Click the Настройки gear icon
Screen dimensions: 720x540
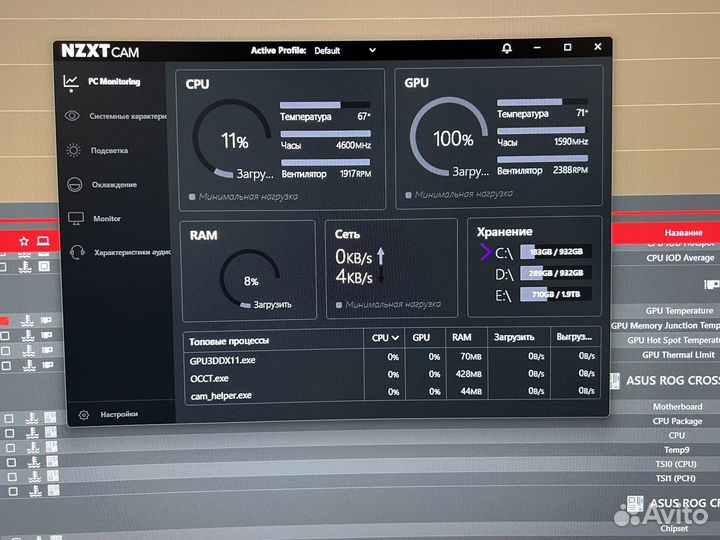coord(84,415)
